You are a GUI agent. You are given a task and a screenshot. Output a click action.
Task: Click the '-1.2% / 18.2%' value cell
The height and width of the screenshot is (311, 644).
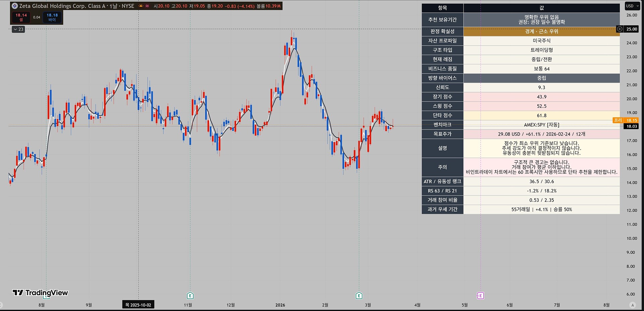pyautogui.click(x=542, y=191)
